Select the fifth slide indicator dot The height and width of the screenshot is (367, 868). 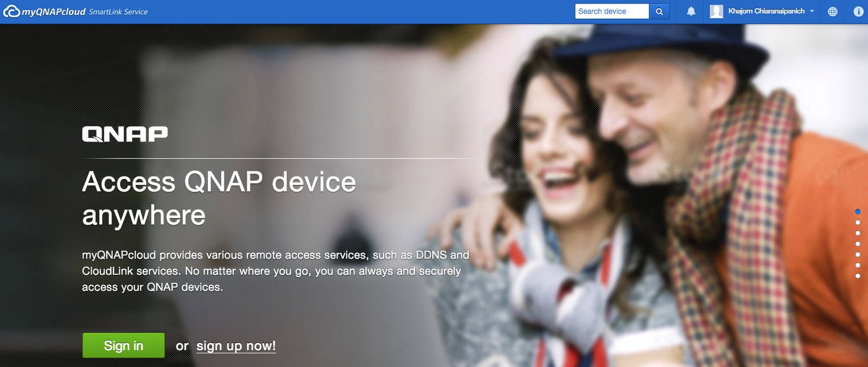coord(858,255)
